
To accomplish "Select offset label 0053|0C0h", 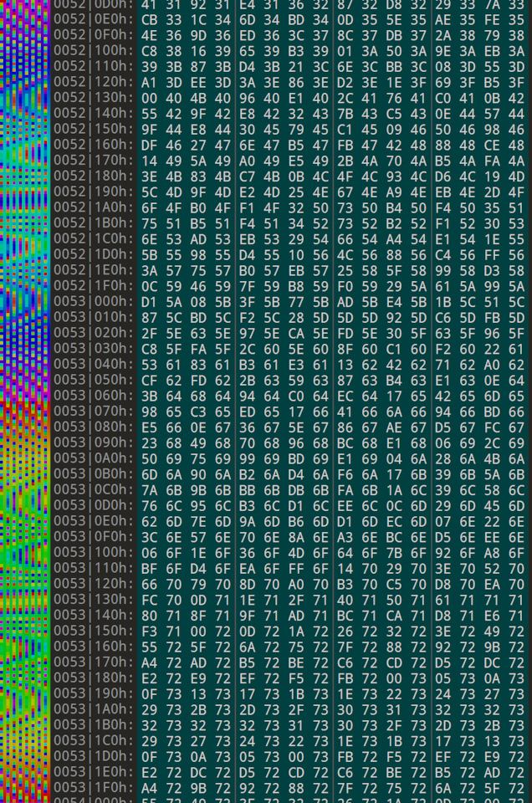I will click(x=93, y=491).
